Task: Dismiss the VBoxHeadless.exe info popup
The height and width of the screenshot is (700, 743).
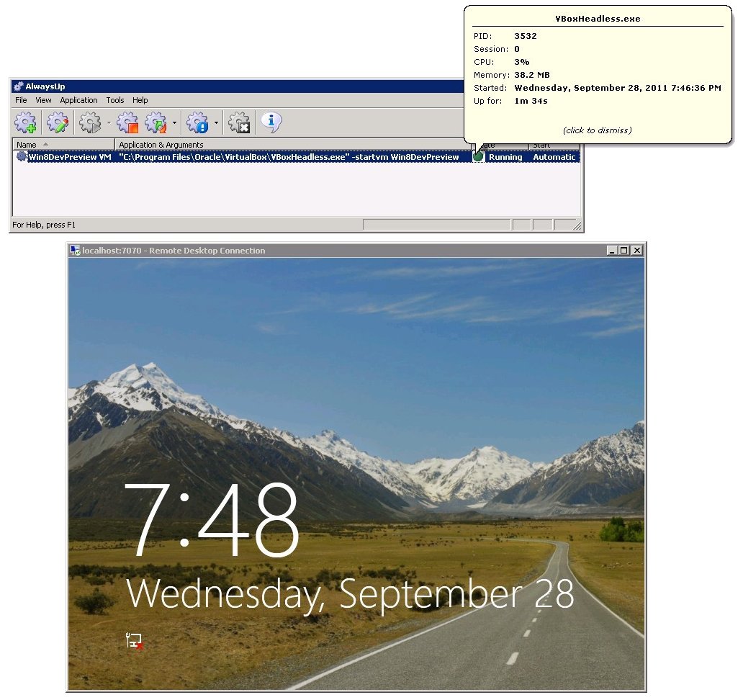Action: [597, 130]
